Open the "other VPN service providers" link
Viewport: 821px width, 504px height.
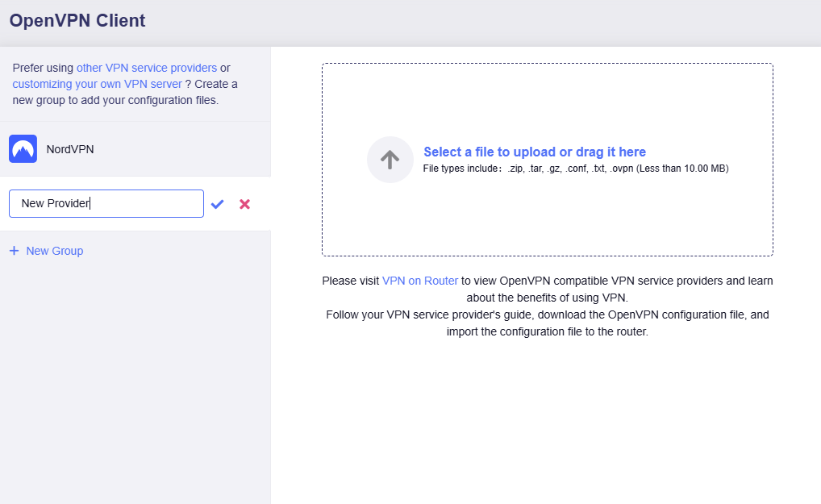point(146,68)
